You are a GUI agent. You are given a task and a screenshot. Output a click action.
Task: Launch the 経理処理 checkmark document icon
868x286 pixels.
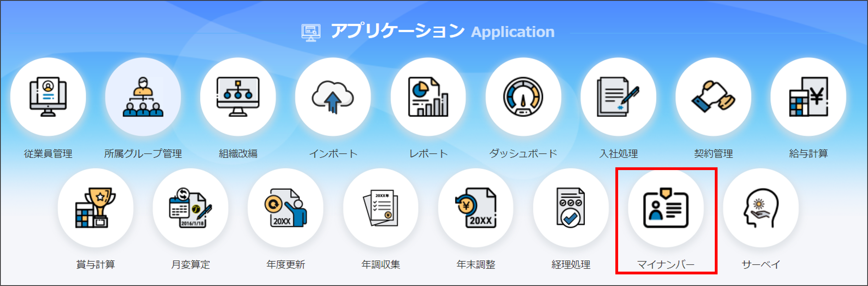(571, 208)
